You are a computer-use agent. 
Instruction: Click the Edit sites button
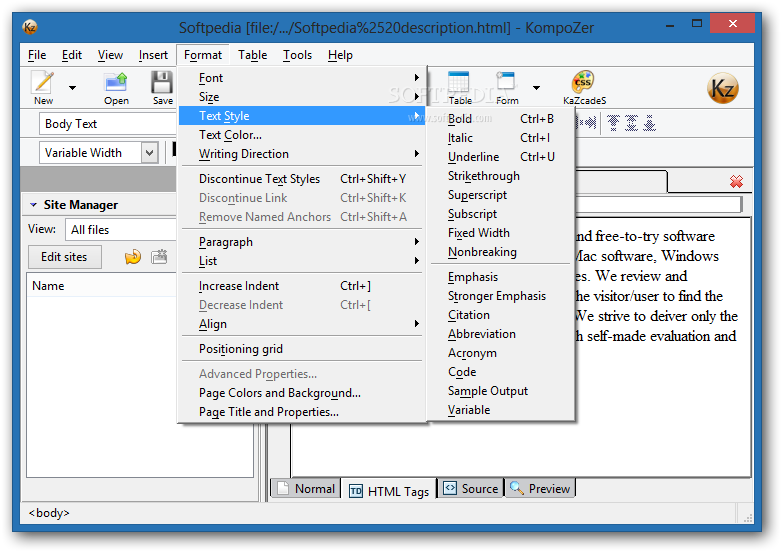coord(64,257)
